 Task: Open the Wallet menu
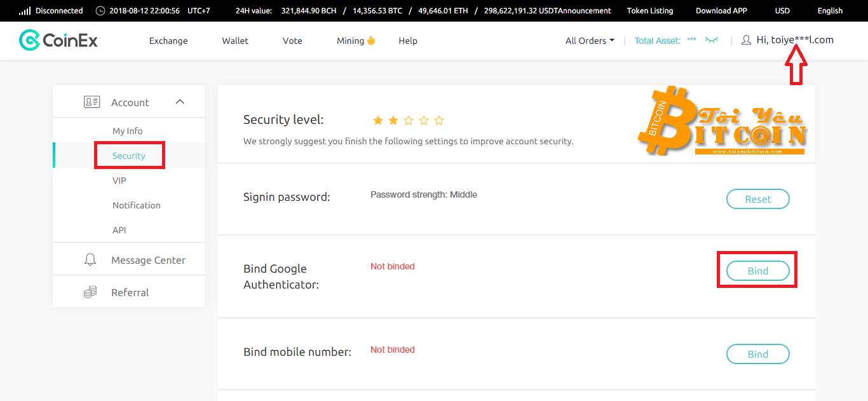coord(235,41)
